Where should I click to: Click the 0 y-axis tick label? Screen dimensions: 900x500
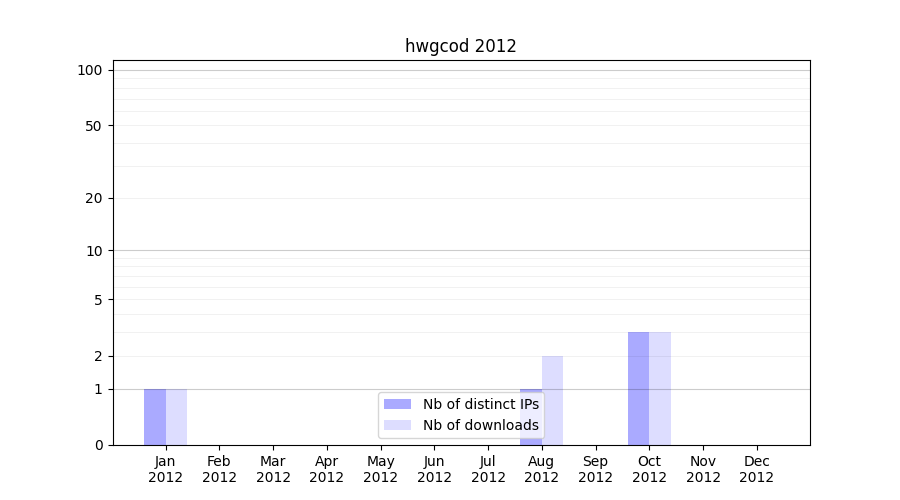pyautogui.click(x=98, y=445)
